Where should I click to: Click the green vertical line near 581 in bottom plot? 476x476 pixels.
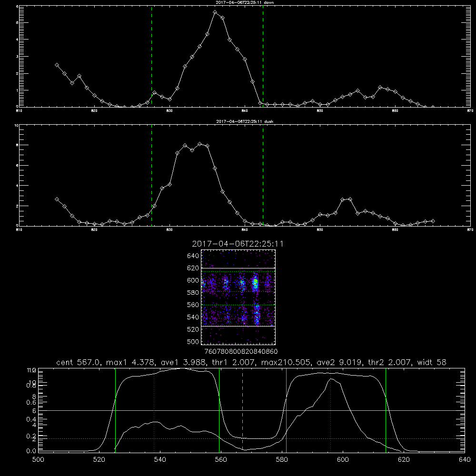click(x=286, y=410)
